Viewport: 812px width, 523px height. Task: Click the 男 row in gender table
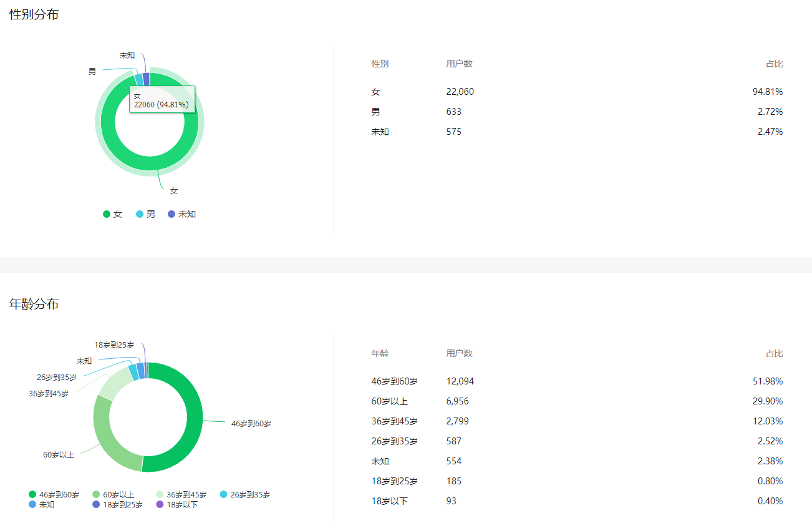(577, 112)
